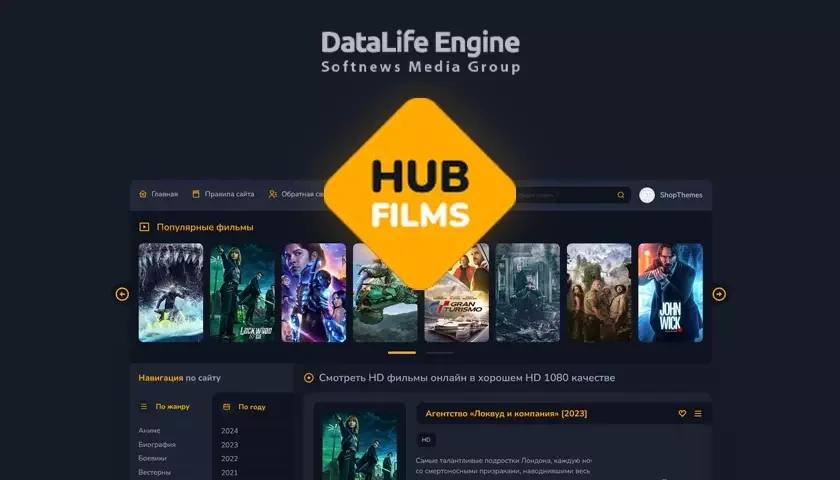Click the feedback contact icon
This screenshot has width=840, height=480.
pyautogui.click(x=273, y=194)
